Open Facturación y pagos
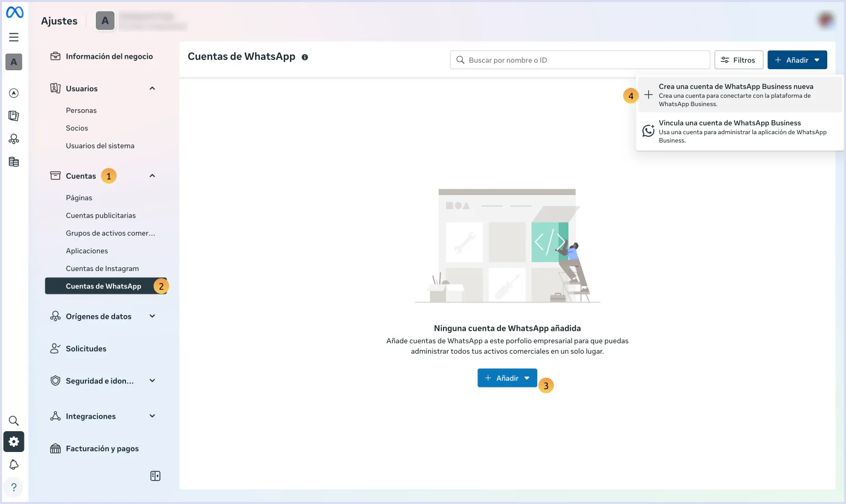The width and height of the screenshot is (846, 504). (x=102, y=448)
